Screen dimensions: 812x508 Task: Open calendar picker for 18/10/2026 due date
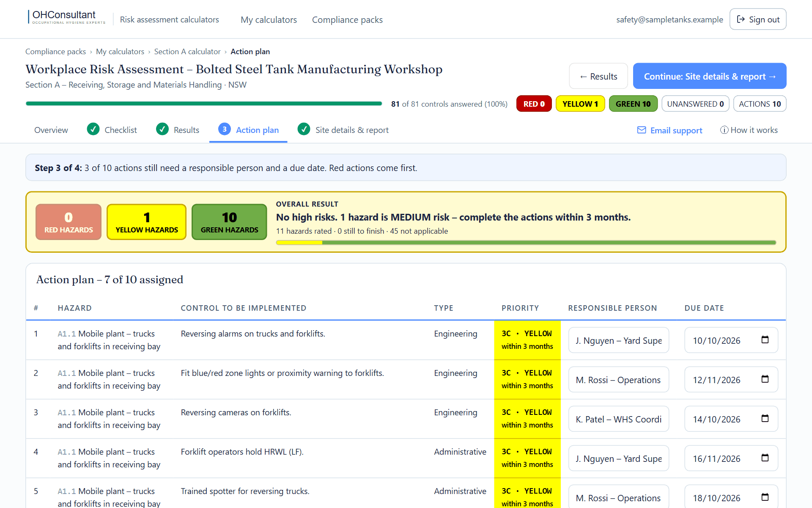click(x=765, y=497)
